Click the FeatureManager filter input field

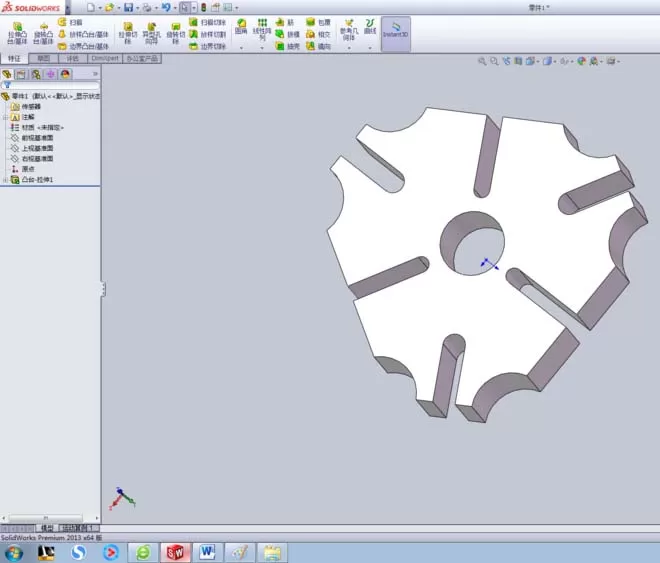(x=51, y=85)
